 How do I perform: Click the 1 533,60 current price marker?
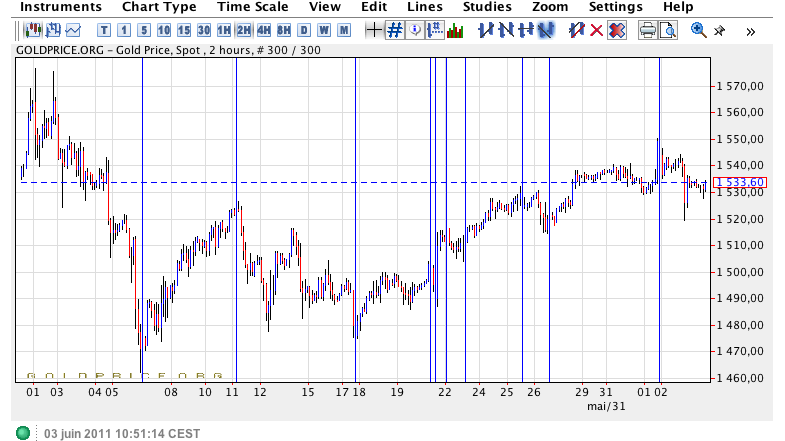742,182
